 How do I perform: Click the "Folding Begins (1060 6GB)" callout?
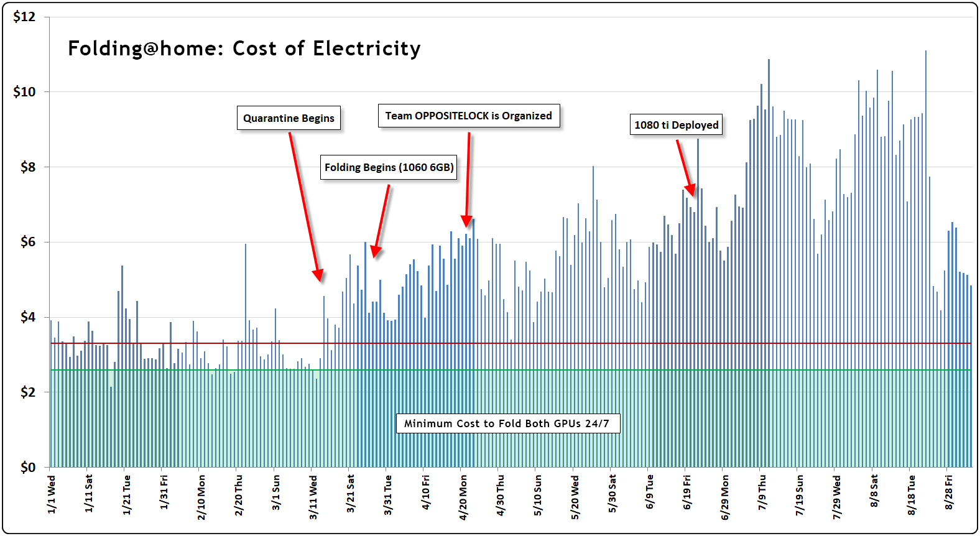pos(389,167)
